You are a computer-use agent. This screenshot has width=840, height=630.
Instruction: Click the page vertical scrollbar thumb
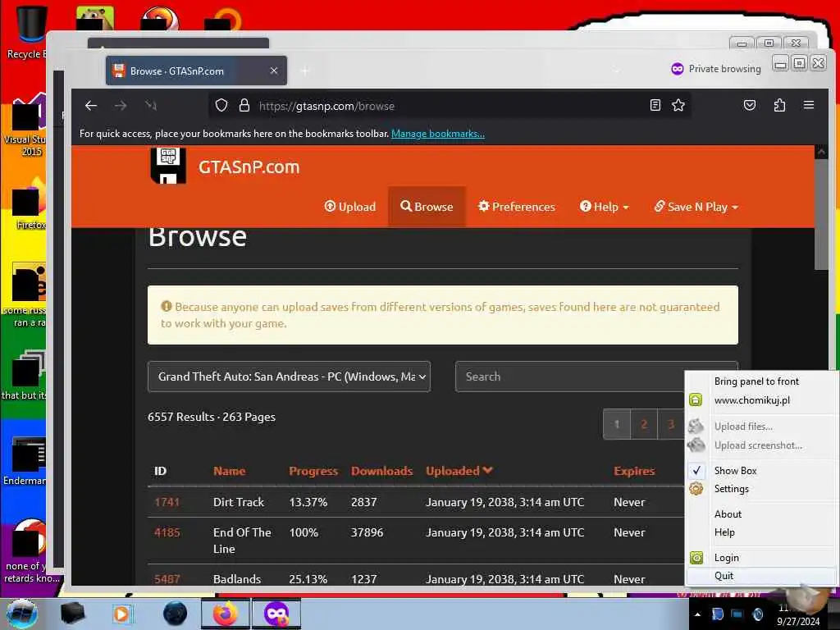821,214
